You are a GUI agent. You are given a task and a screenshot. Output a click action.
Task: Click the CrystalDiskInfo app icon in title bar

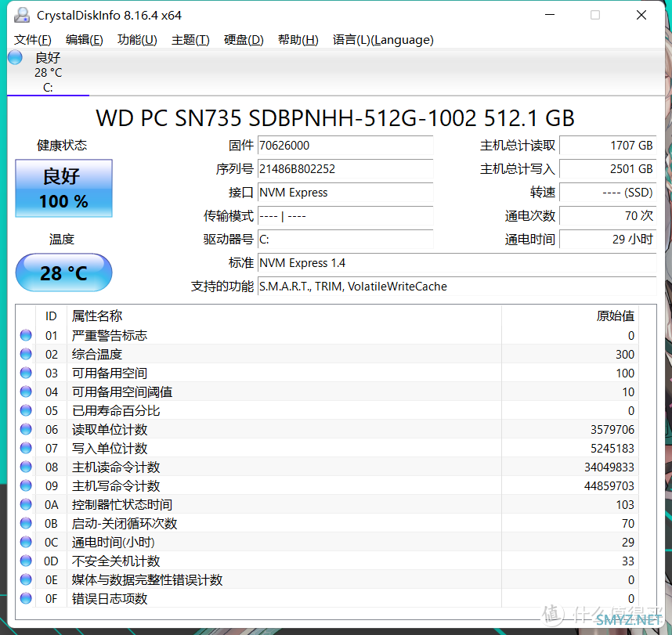21,15
